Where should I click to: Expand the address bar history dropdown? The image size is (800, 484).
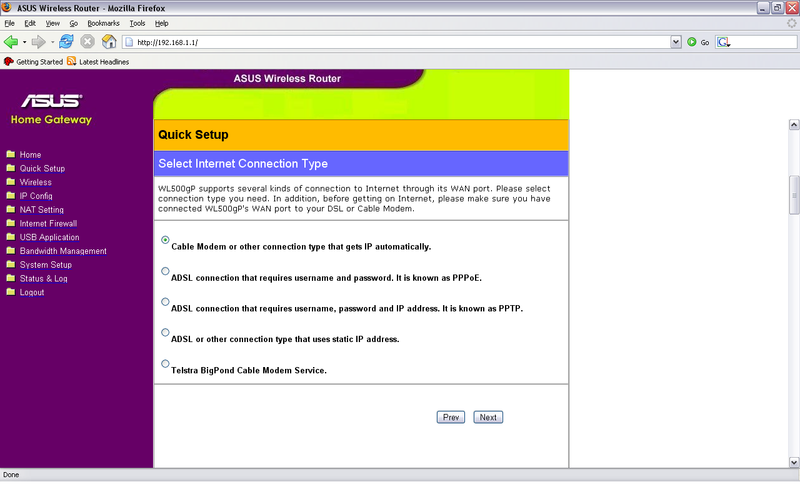tap(676, 42)
